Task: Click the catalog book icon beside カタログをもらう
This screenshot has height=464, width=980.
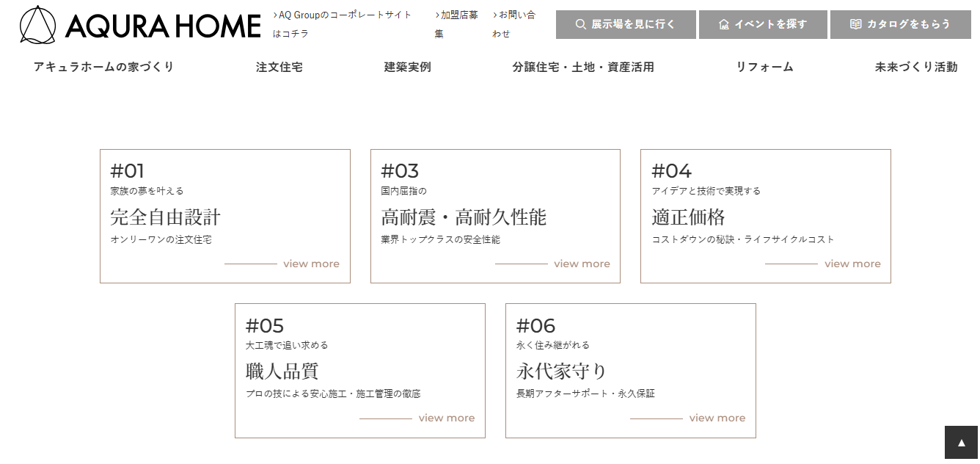Action: point(855,24)
